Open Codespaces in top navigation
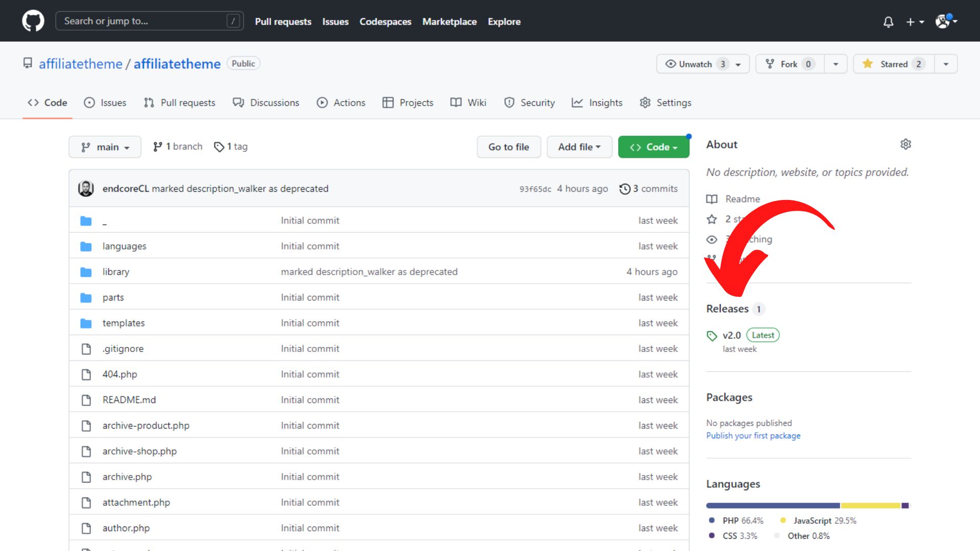This screenshot has width=980, height=551. pyautogui.click(x=385, y=21)
